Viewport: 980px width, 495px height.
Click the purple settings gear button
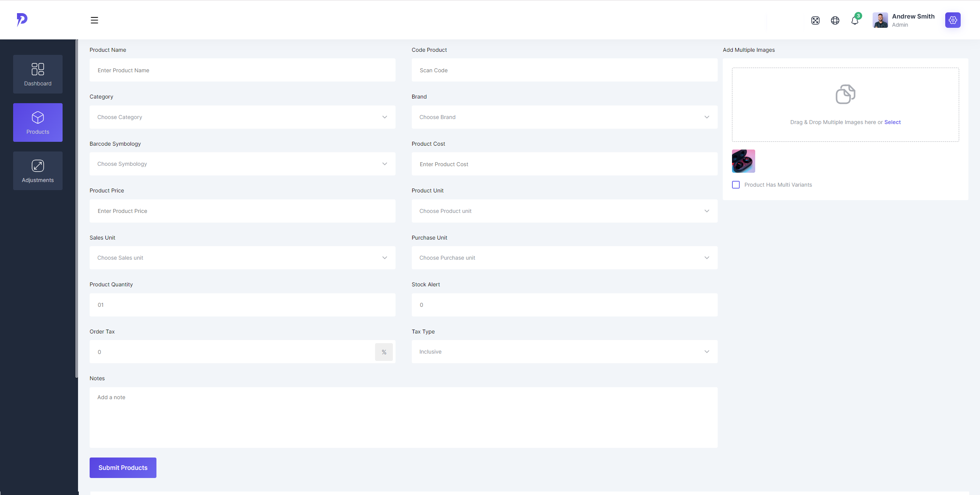click(x=953, y=20)
